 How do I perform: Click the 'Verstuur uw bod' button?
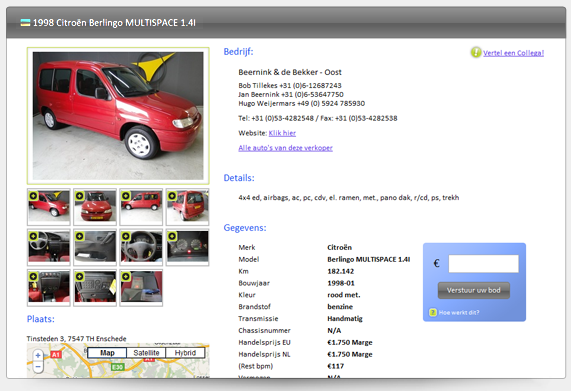pyautogui.click(x=473, y=290)
